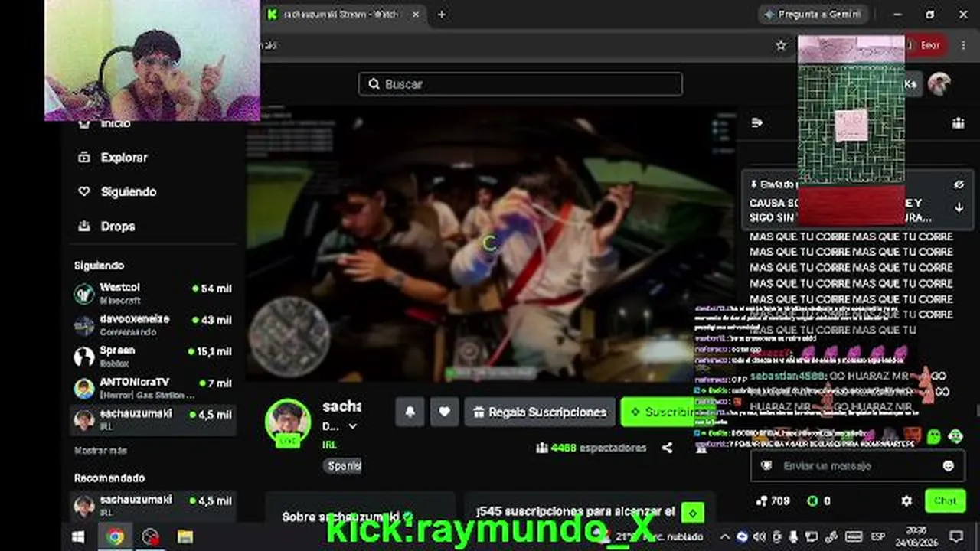Open the chat users icon at top
980x551 pixels.
959,123
